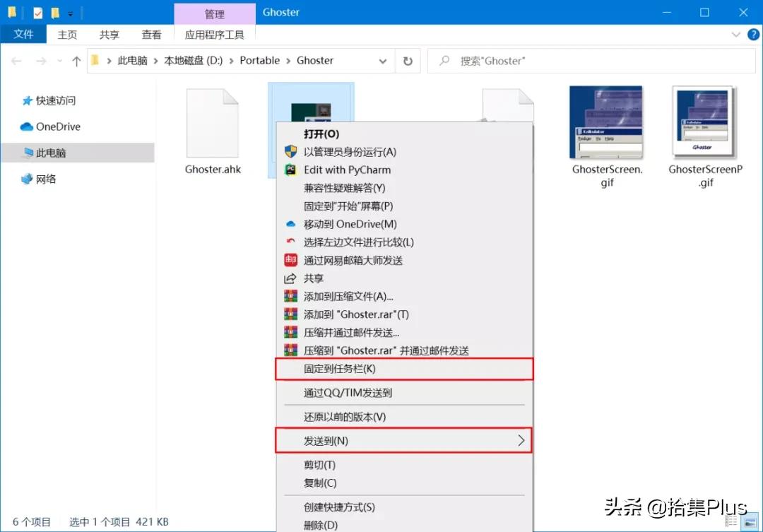This screenshot has width=763, height=532.
Task: Click the administrator shield icon in context menu
Action: 290,150
